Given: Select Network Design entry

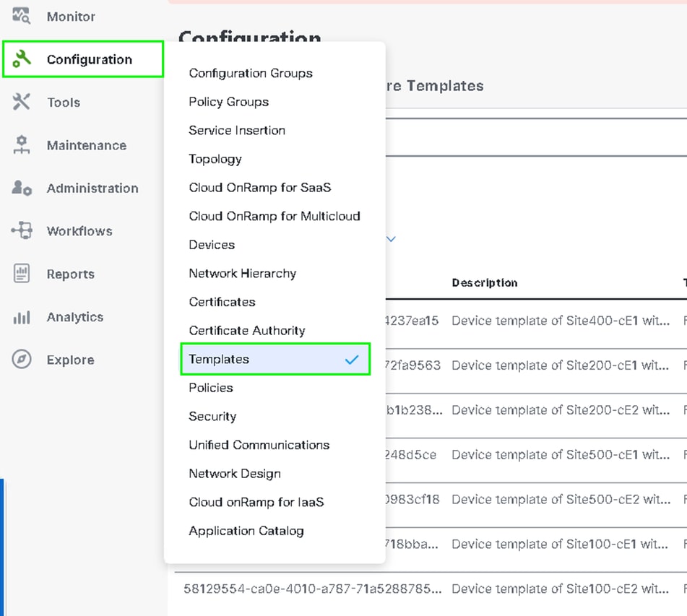Looking at the screenshot, I should click(x=235, y=474).
